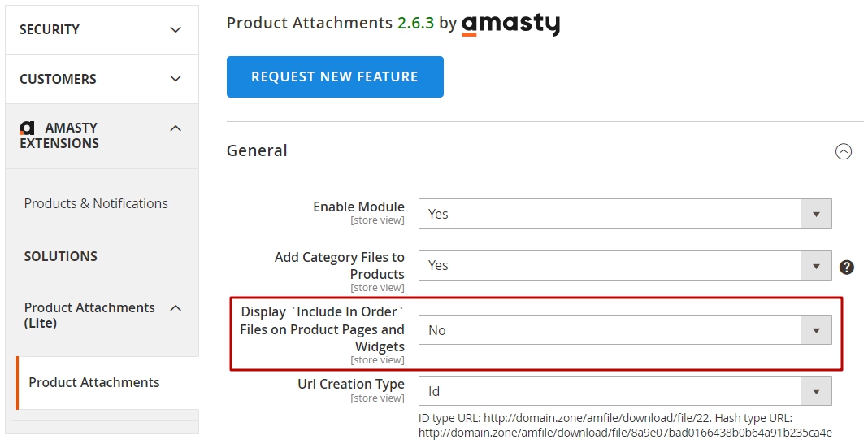This screenshot has width=868, height=444.
Task: Open Add Category Files to Products dropdown
Action: pyautogui.click(x=625, y=266)
